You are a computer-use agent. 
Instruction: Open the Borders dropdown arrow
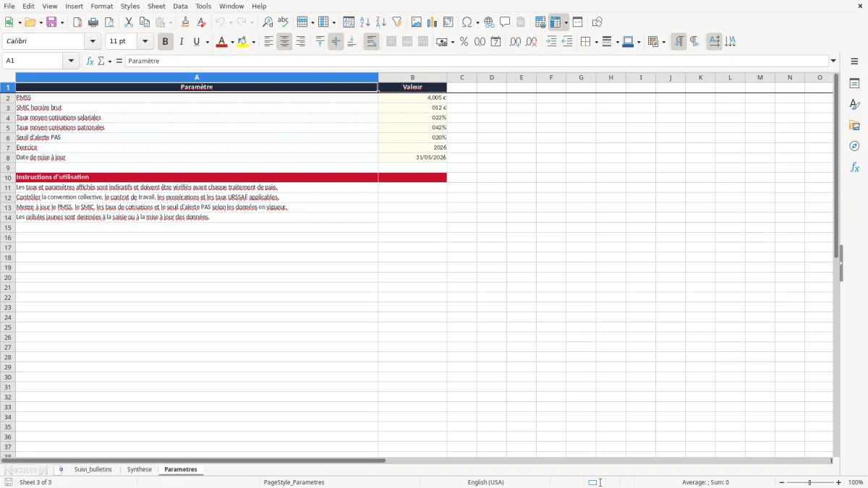(x=595, y=42)
